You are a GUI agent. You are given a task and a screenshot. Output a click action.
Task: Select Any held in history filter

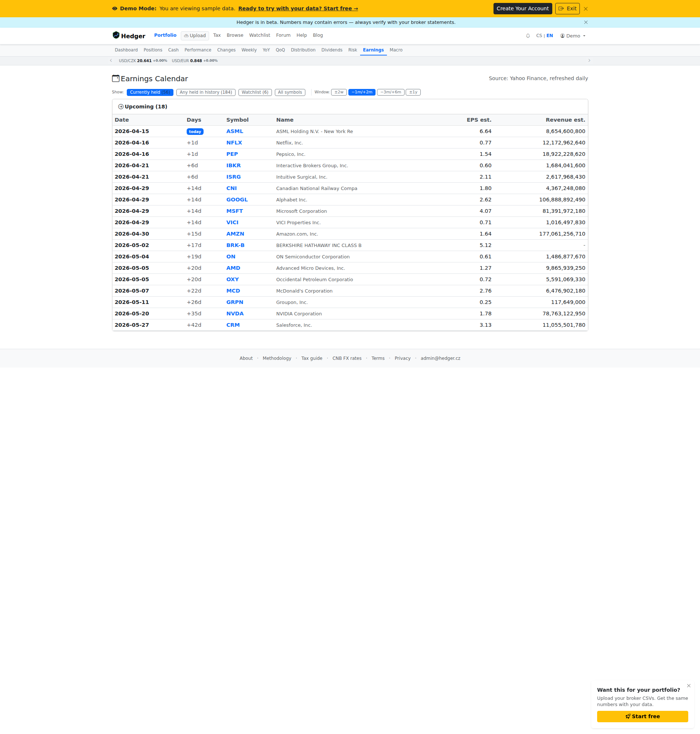(x=206, y=92)
